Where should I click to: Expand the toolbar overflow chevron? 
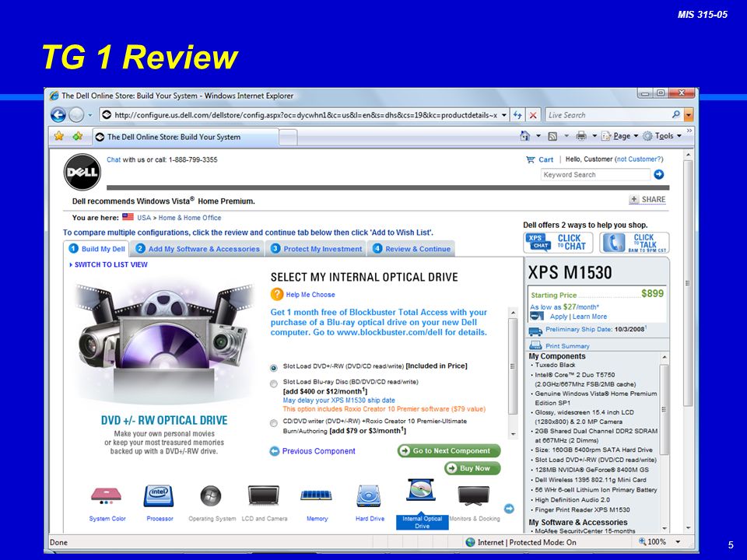point(689,130)
